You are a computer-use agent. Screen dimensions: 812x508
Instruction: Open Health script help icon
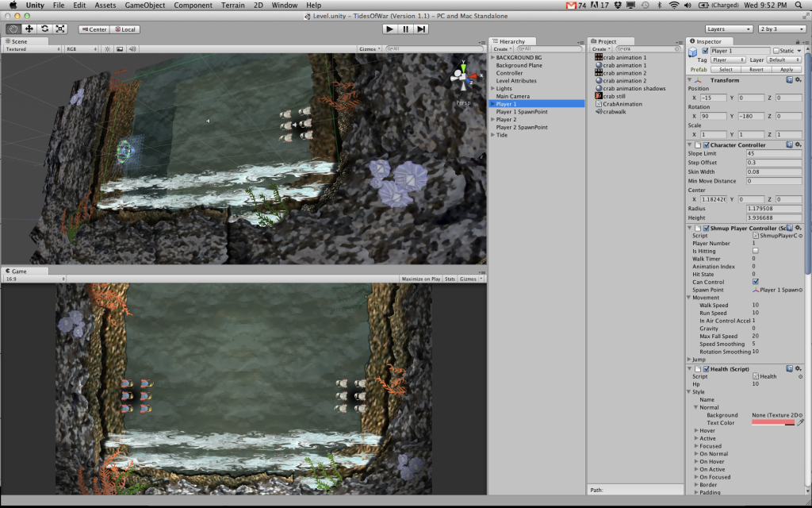click(x=789, y=368)
